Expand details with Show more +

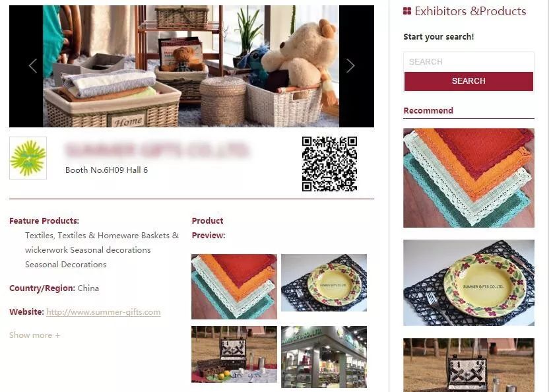pos(34,335)
